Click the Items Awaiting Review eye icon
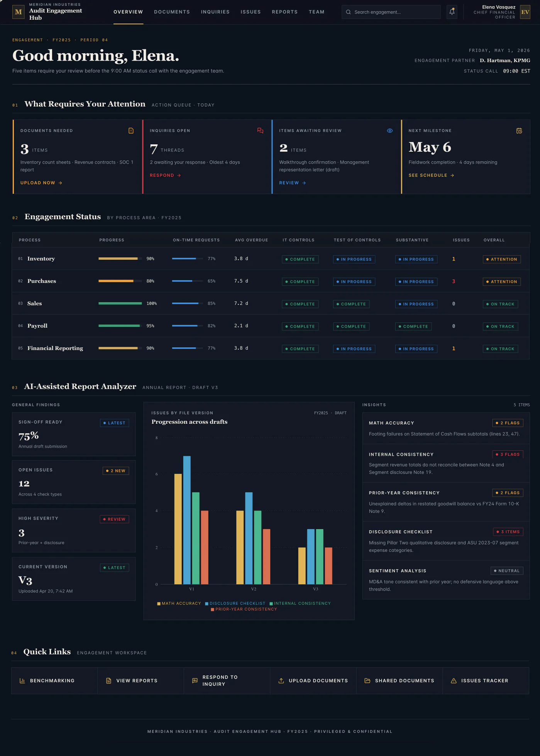Viewport: 540px width, 756px height. pyautogui.click(x=390, y=131)
